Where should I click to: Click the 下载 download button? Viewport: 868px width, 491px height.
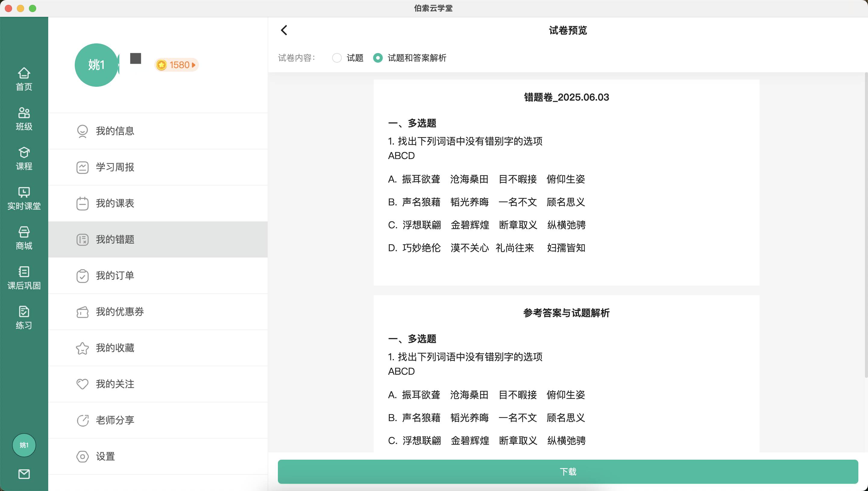point(568,471)
